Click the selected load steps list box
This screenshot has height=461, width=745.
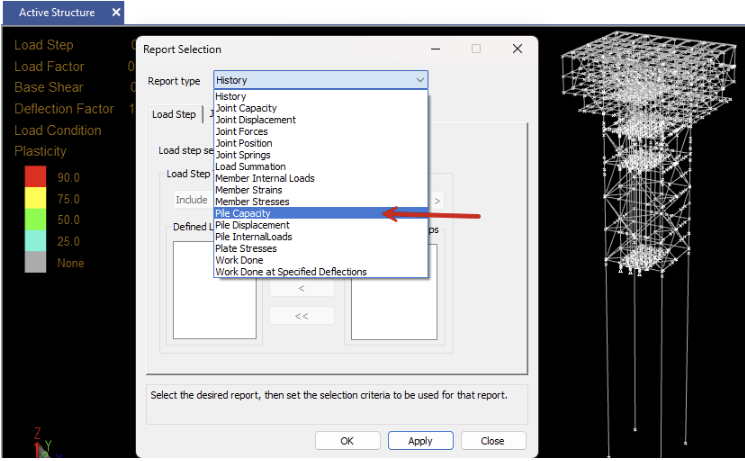pyautogui.click(x=394, y=291)
